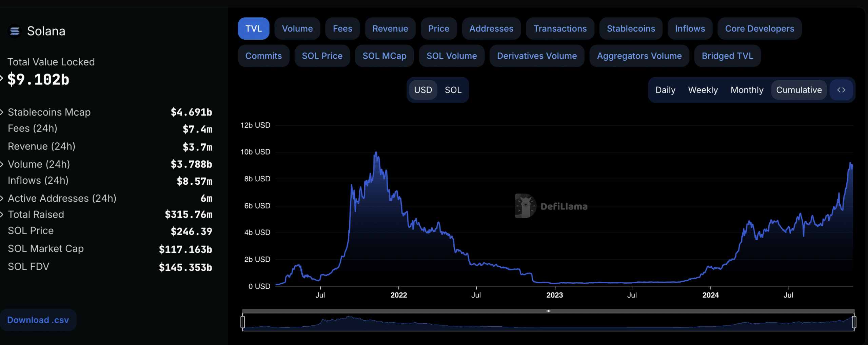This screenshot has width=868, height=345.
Task: Click the 2024 x-axis label
Action: [710, 295]
